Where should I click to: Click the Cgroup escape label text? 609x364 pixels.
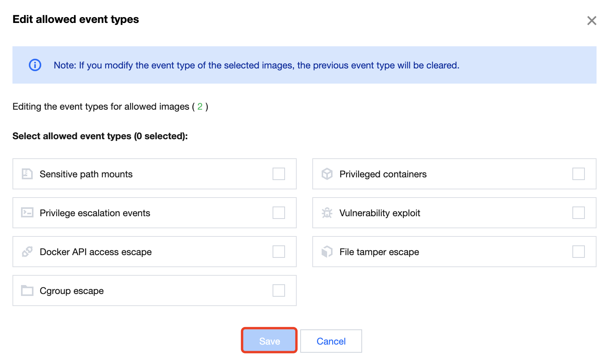coord(72,291)
